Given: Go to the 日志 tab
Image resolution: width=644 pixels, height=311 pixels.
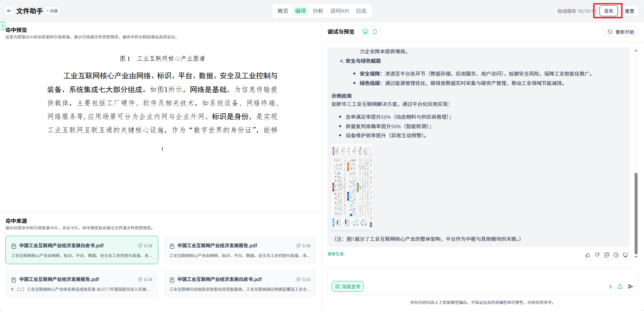Looking at the screenshot, I should [361, 11].
